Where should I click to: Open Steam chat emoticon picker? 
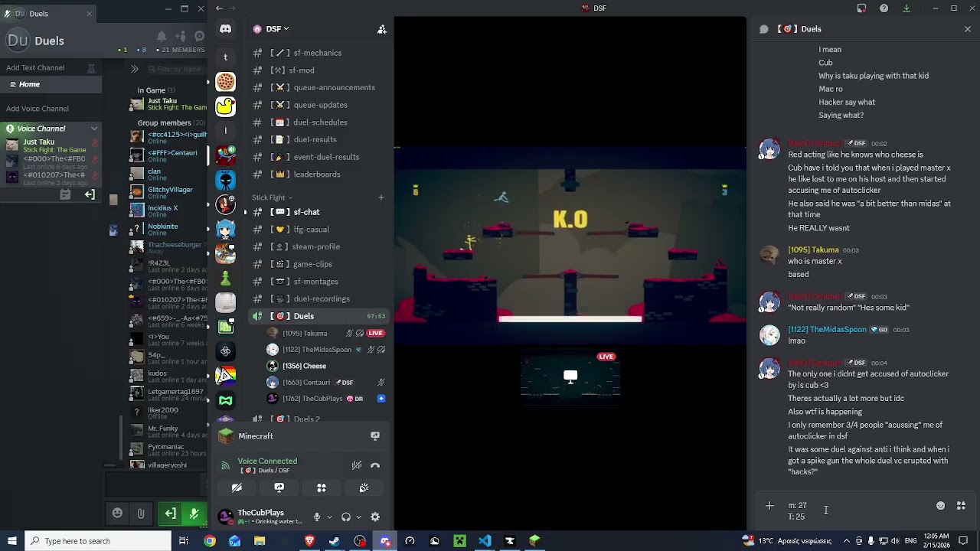pos(117,514)
